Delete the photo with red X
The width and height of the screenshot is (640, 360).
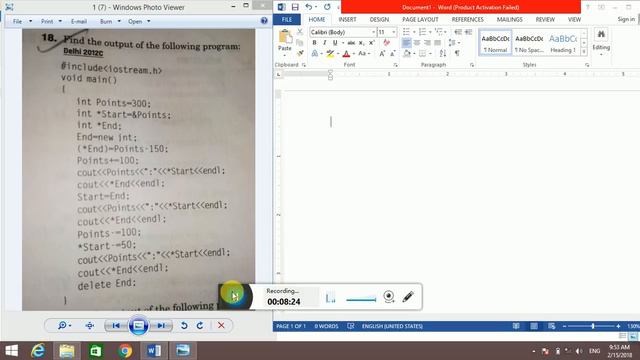(221, 325)
